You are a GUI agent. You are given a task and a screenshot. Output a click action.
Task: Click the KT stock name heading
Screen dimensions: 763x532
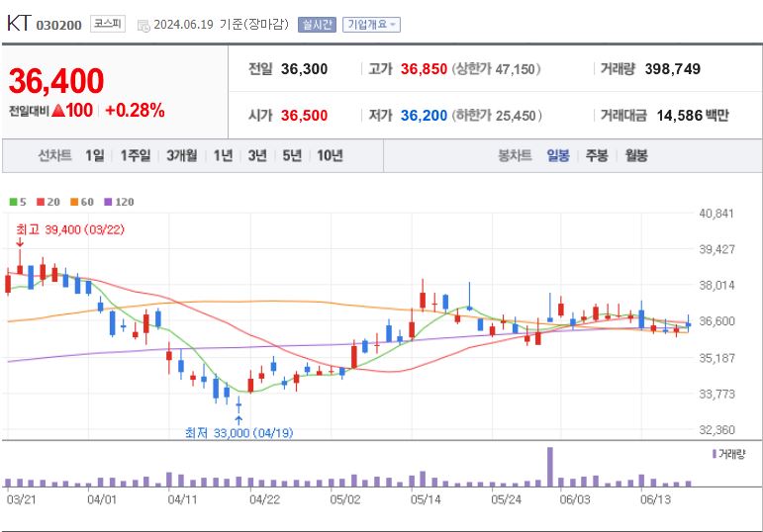[x=19, y=24]
